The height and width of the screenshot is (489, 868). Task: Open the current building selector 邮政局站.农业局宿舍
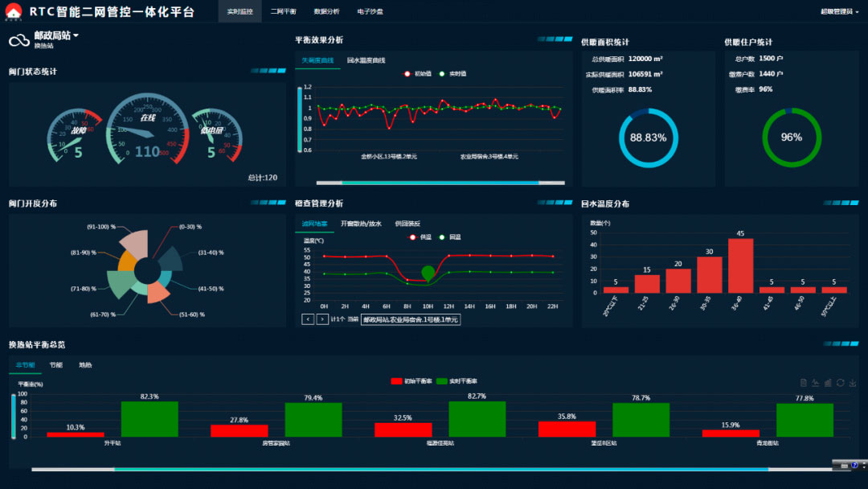coord(410,319)
